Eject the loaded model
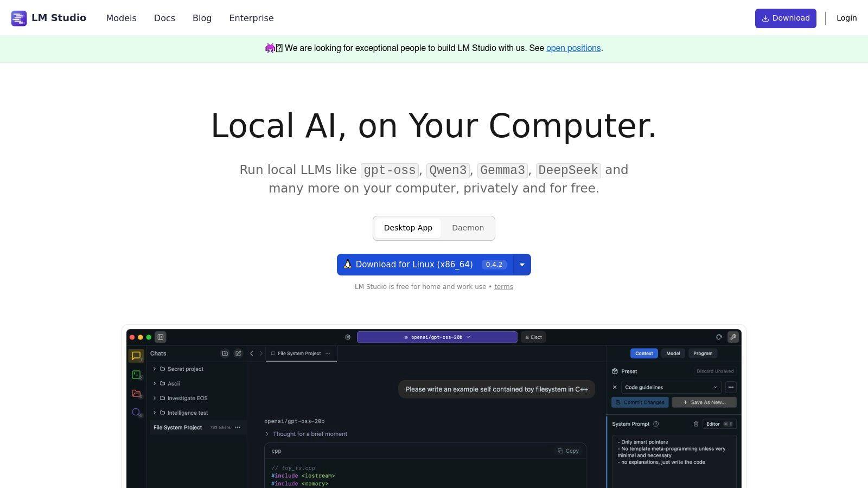Screen dimensions: 868x488 533,337
